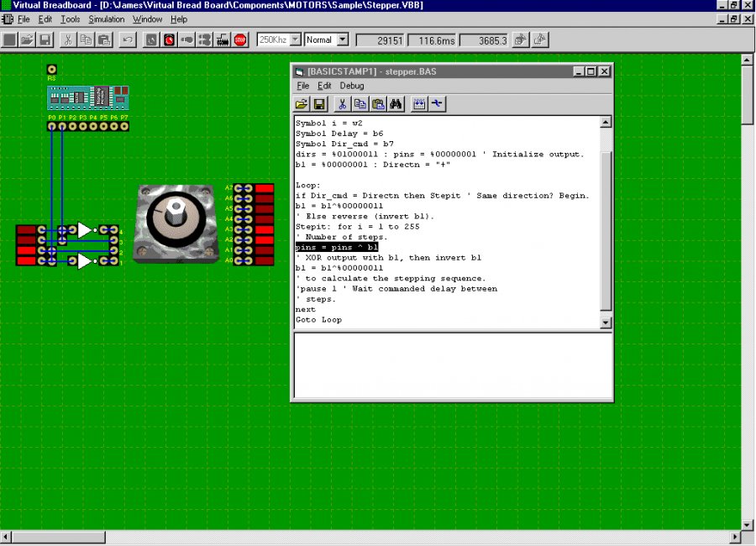
Task: Cut scissors icon in stepper.BAS editor toolbar
Action: (342, 103)
